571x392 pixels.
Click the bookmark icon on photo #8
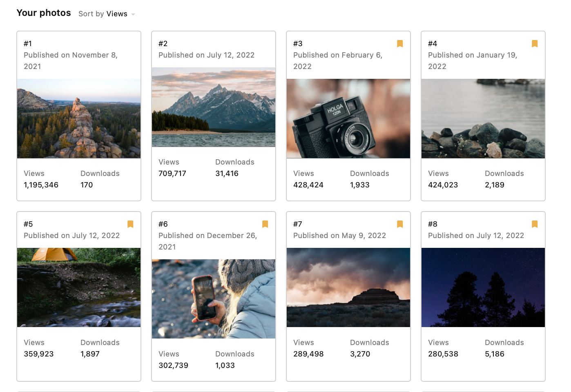[535, 224]
